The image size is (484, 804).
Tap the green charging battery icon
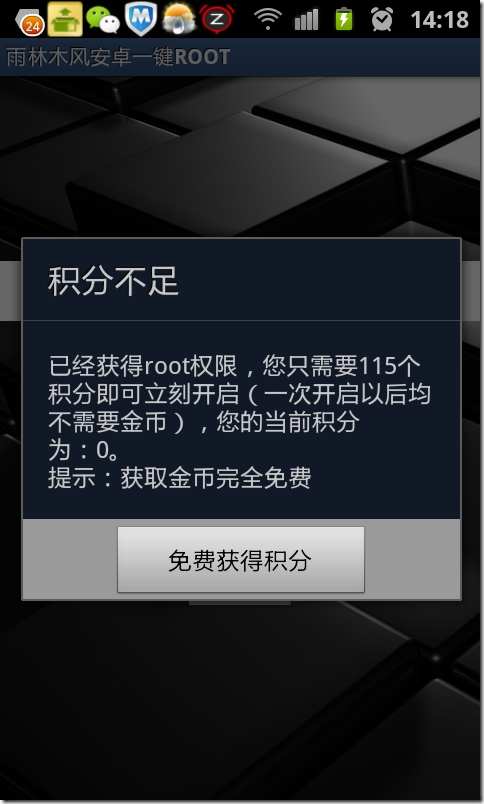click(344, 19)
